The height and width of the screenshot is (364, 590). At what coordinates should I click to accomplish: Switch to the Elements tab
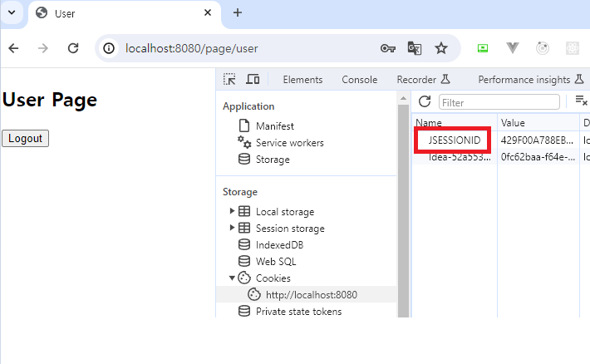coord(302,80)
